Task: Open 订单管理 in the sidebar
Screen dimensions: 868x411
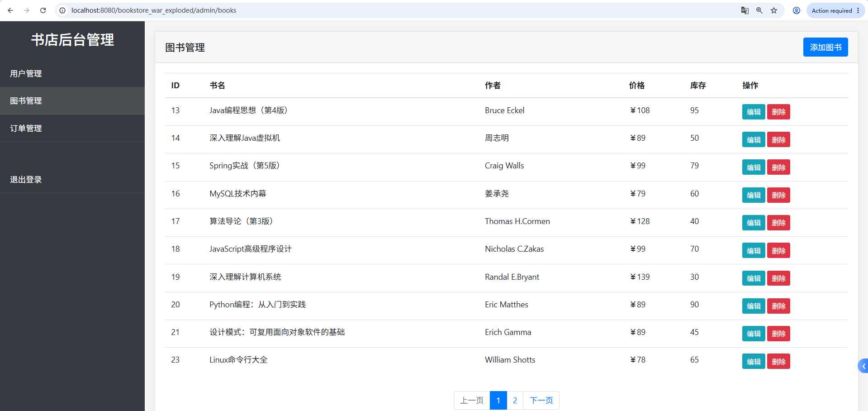Action: click(x=72, y=128)
